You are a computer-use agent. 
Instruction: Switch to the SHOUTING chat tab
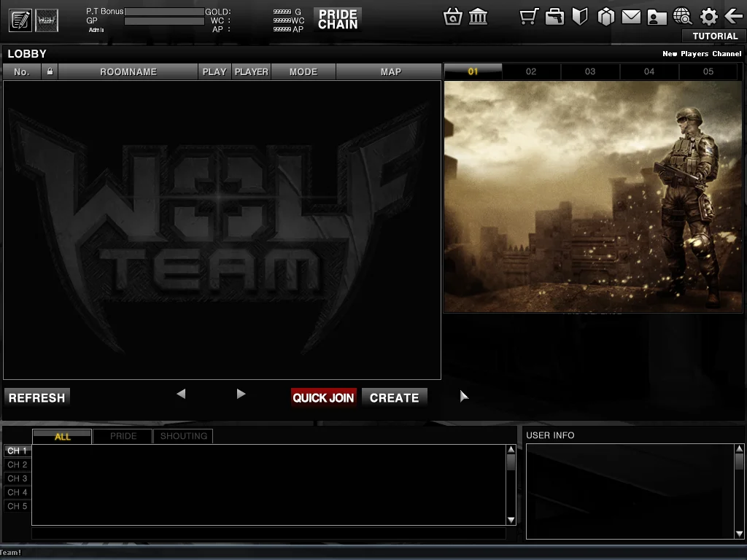183,436
